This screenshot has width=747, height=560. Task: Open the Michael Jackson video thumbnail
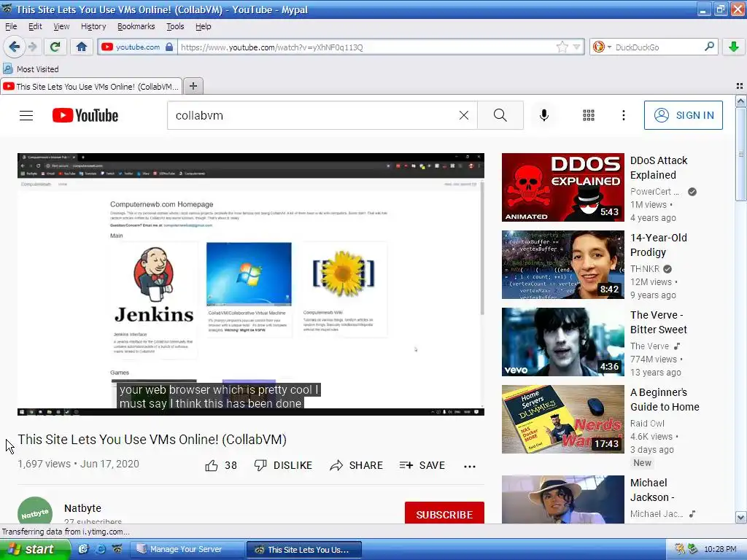[x=562, y=499]
